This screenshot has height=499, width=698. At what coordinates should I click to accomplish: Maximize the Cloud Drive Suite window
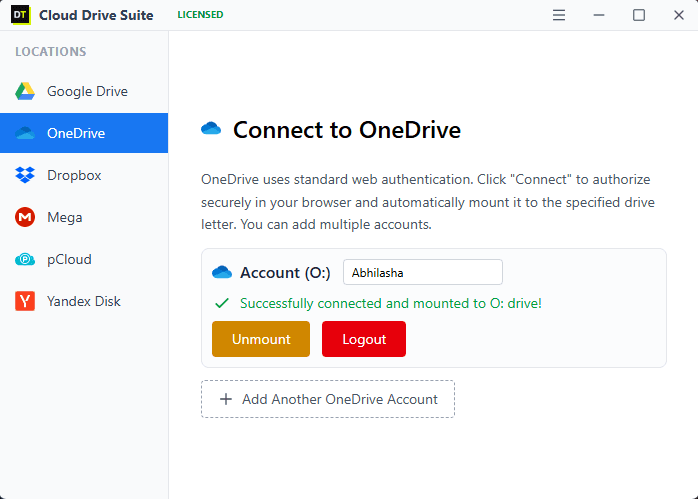point(639,15)
